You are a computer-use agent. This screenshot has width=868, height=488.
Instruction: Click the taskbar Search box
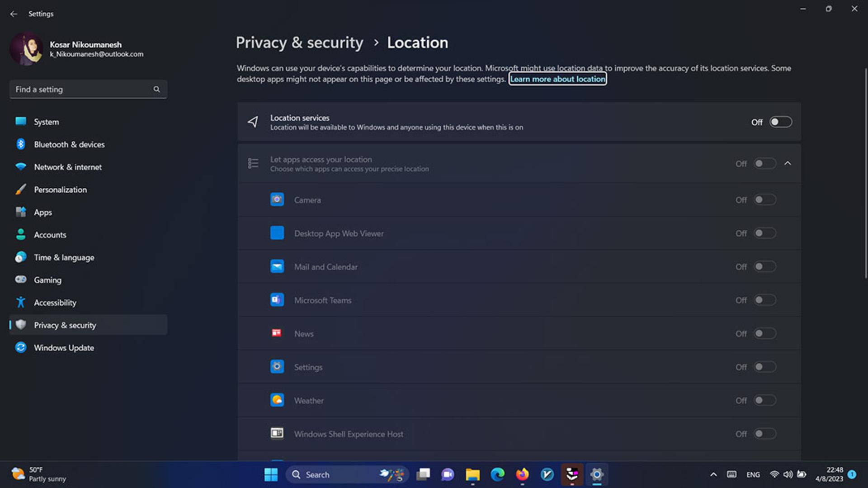pyautogui.click(x=347, y=474)
